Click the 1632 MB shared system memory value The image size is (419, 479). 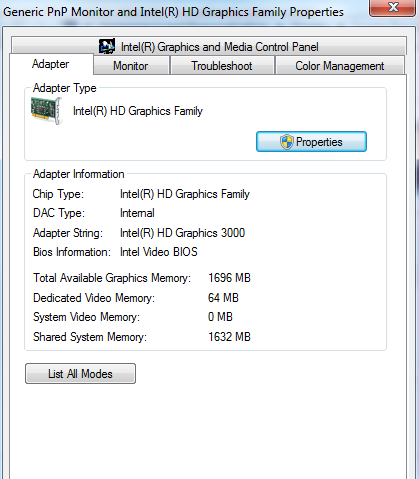(x=229, y=337)
